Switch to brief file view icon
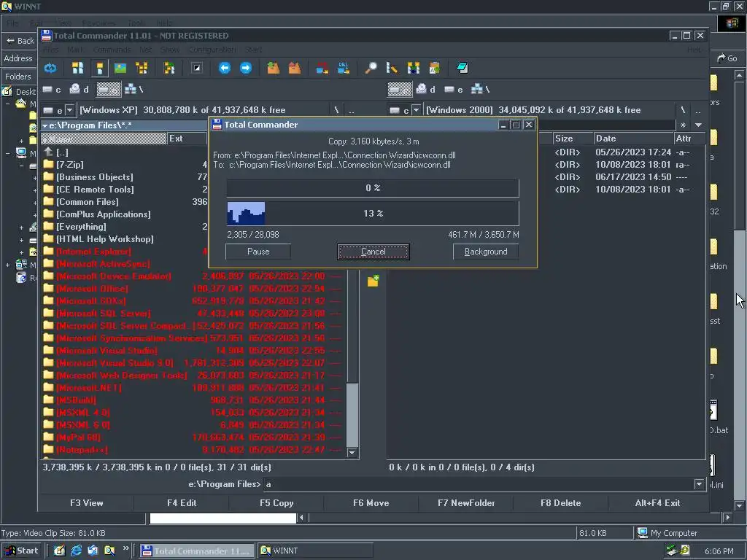Viewport: 747px width, 560px height. (77, 68)
